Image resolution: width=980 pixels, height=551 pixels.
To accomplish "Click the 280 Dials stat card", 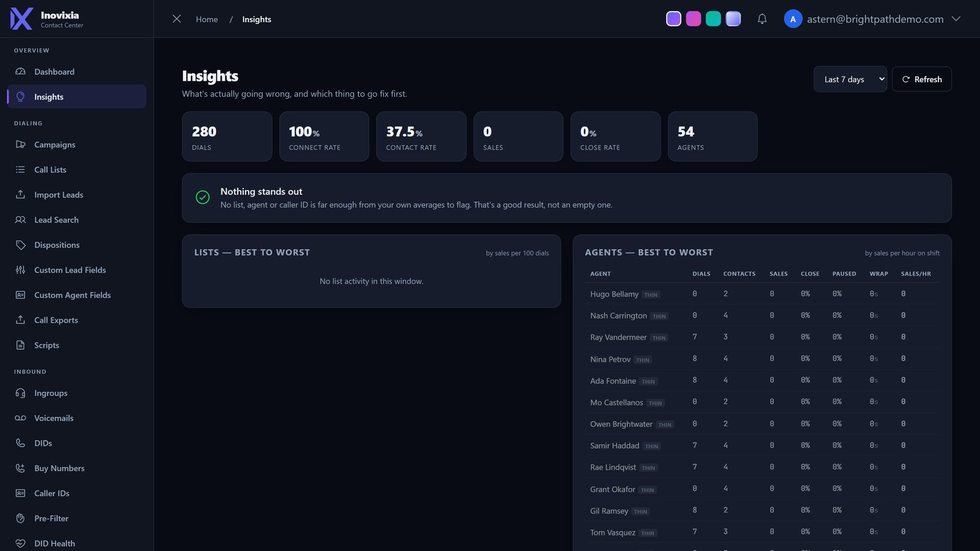I will (227, 137).
